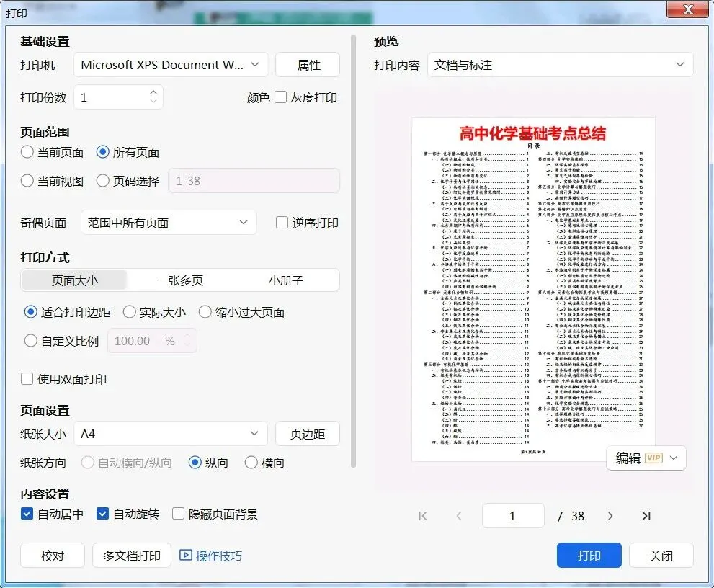This screenshot has height=588, width=714.
Task: Open the printer selection dropdown
Action: coord(171,65)
